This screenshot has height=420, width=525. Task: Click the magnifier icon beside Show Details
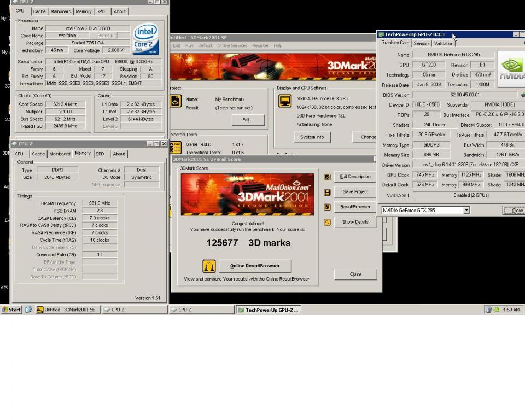click(x=327, y=222)
